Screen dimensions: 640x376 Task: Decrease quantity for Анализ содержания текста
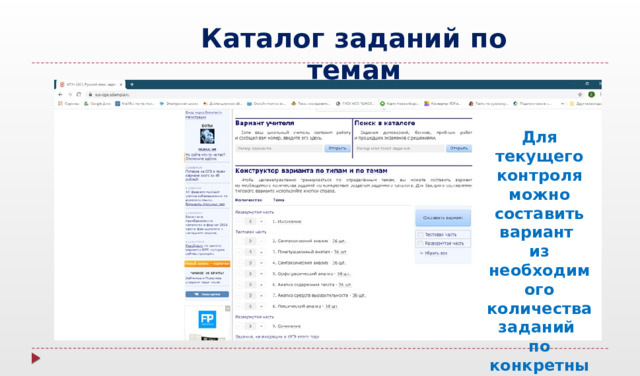(239, 285)
